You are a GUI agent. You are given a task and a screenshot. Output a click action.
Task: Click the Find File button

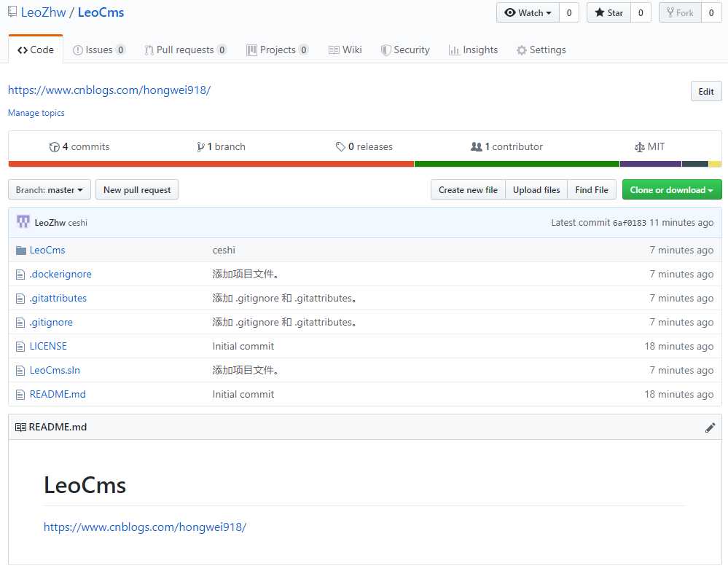click(592, 190)
